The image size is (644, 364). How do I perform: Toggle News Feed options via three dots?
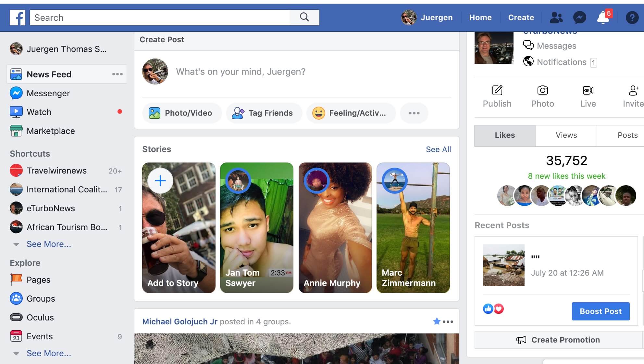117,74
